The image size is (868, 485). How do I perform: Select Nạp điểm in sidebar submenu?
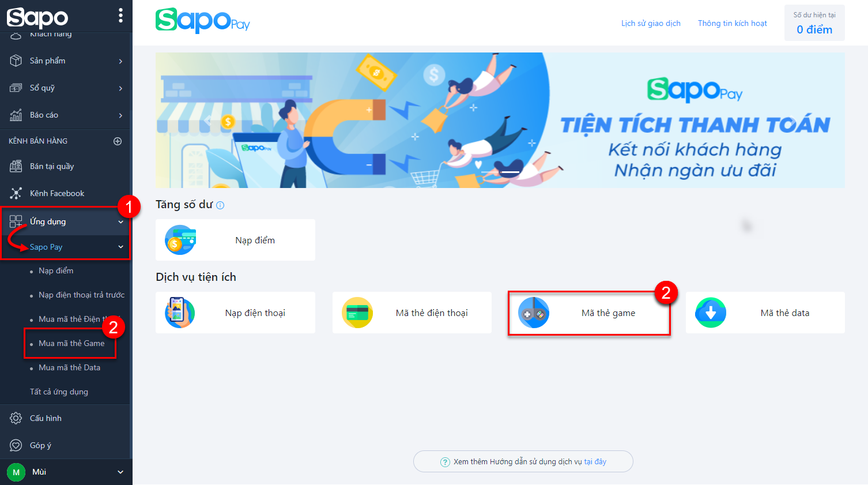tap(56, 270)
